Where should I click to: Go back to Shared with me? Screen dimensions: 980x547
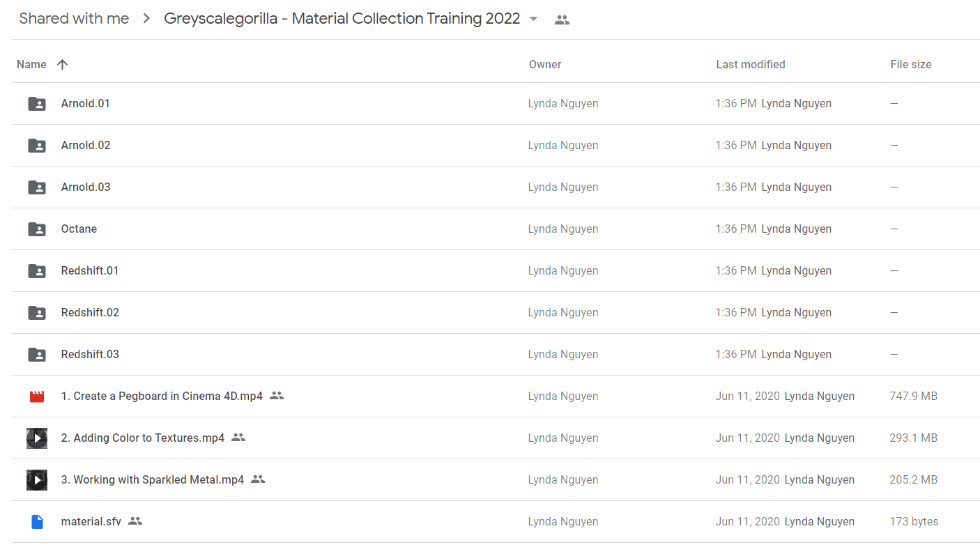click(x=74, y=19)
